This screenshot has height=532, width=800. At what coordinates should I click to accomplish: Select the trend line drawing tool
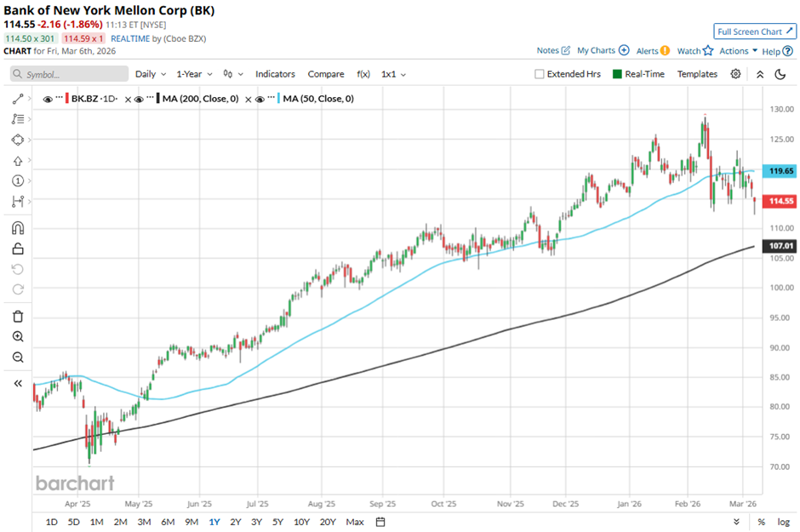point(18,99)
